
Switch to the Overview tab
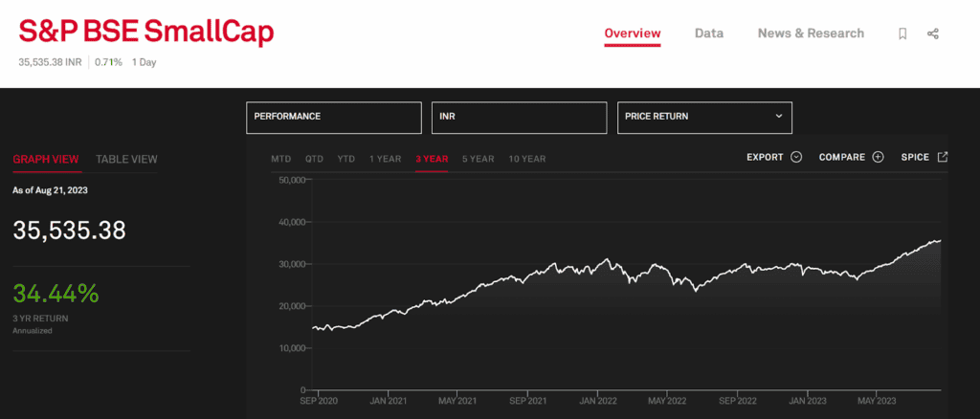tap(633, 33)
